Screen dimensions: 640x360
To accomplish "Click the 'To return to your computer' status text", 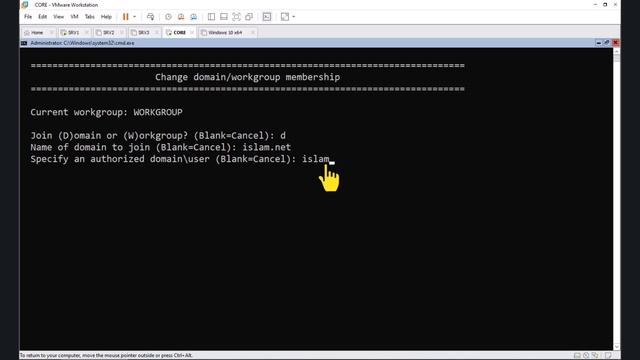I will point(106,356).
